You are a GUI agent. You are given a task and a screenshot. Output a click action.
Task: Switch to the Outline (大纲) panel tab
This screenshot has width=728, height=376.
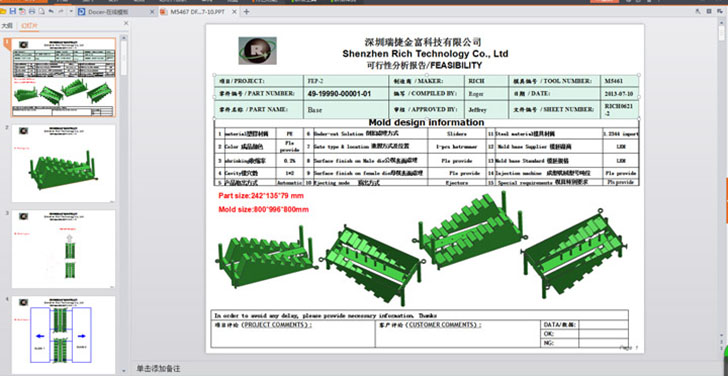coord(7,25)
